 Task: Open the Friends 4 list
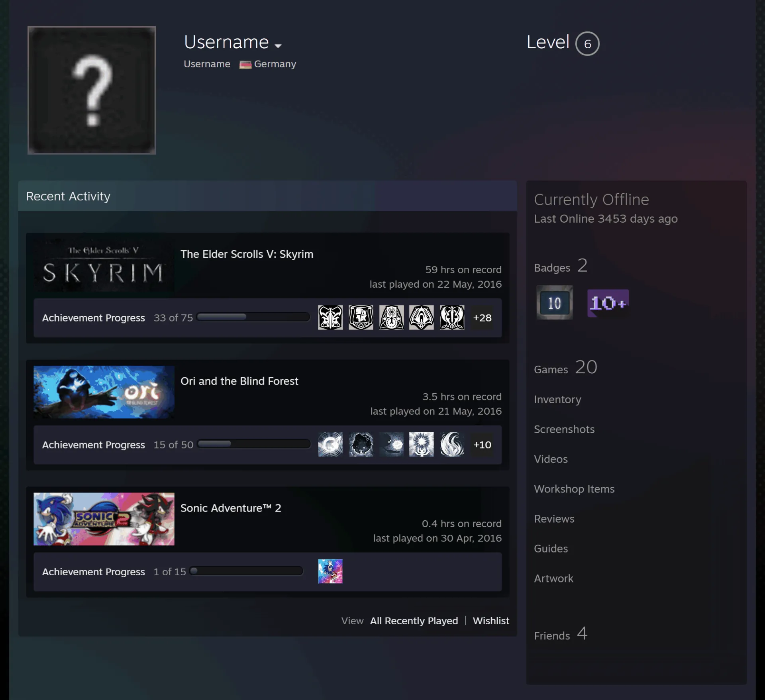tap(561, 634)
